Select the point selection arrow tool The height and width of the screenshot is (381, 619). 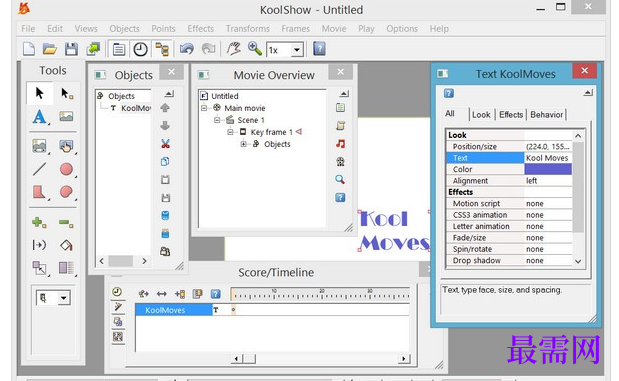pyautogui.click(x=66, y=93)
